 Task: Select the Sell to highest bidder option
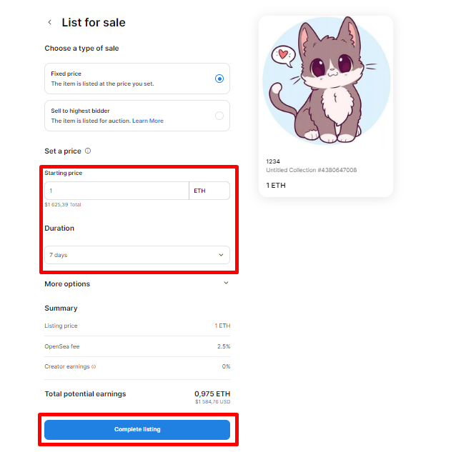[x=219, y=116]
